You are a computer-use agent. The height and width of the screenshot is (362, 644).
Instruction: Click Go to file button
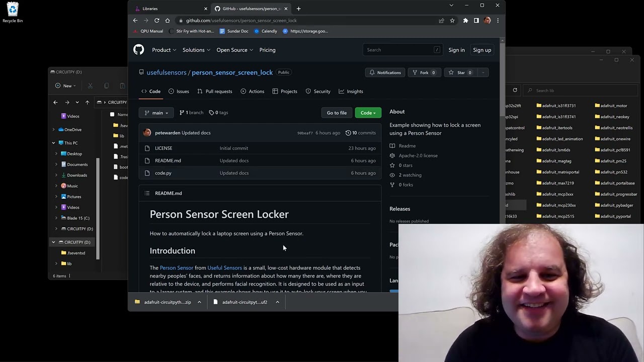[x=337, y=113]
